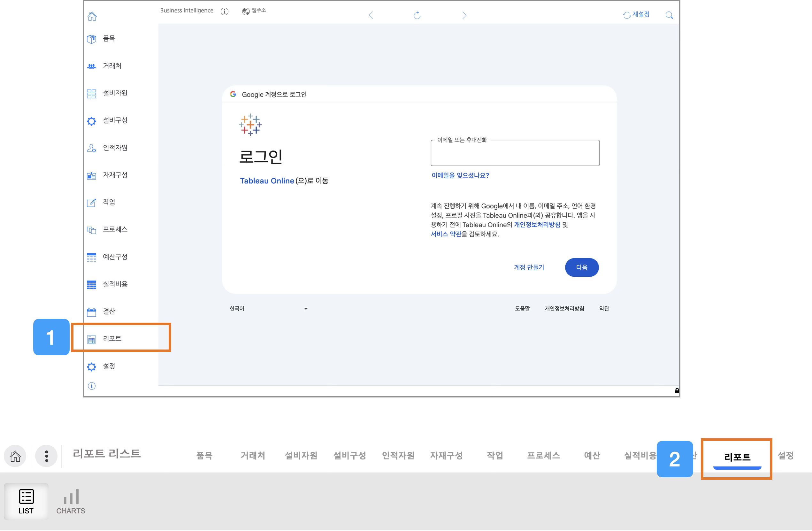Open the 품목 items sidebar icon
The height and width of the screenshot is (531, 812).
click(91, 39)
